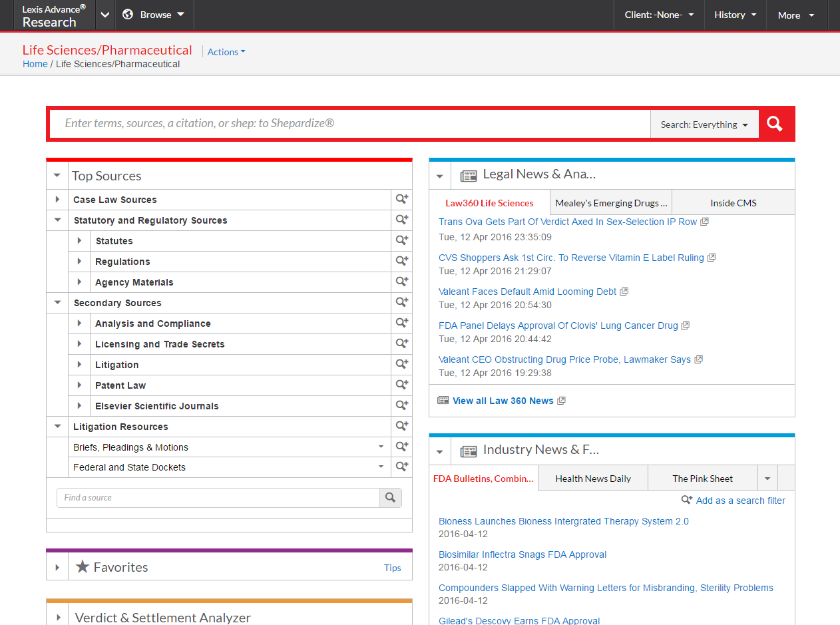
Task: Switch to the Health News Daily tab
Action: (593, 478)
